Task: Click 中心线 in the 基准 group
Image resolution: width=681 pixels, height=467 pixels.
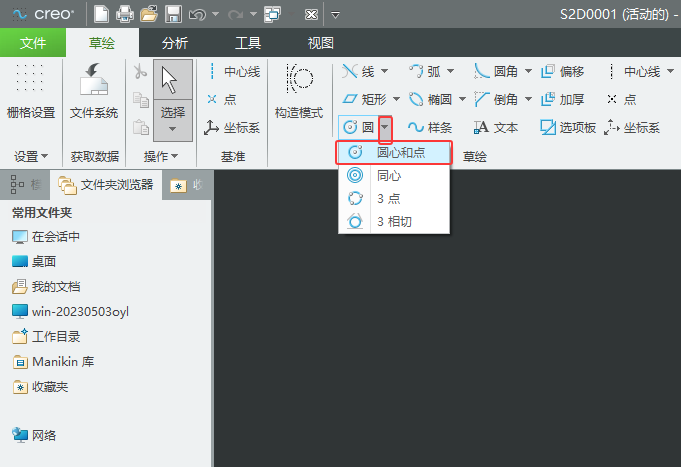Action: (x=233, y=71)
